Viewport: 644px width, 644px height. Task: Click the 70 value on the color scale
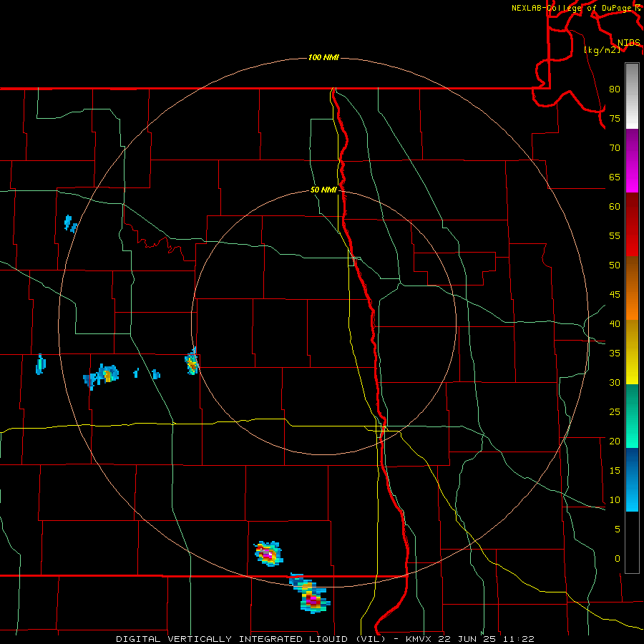[x=615, y=148]
